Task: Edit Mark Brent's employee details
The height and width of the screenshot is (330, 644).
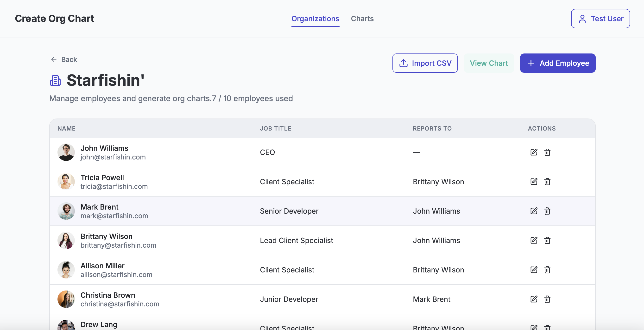Action: 533,211
